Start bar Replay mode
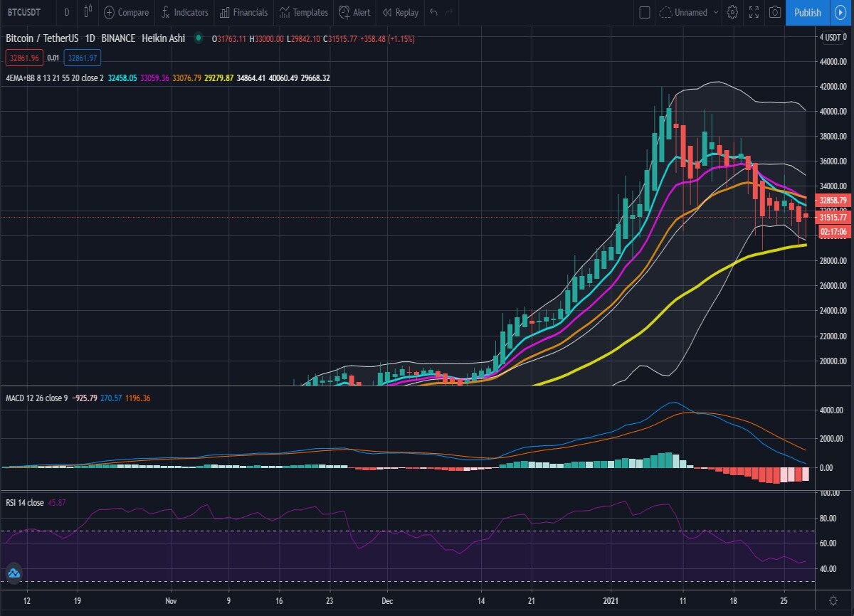The width and height of the screenshot is (854, 616). [x=400, y=12]
